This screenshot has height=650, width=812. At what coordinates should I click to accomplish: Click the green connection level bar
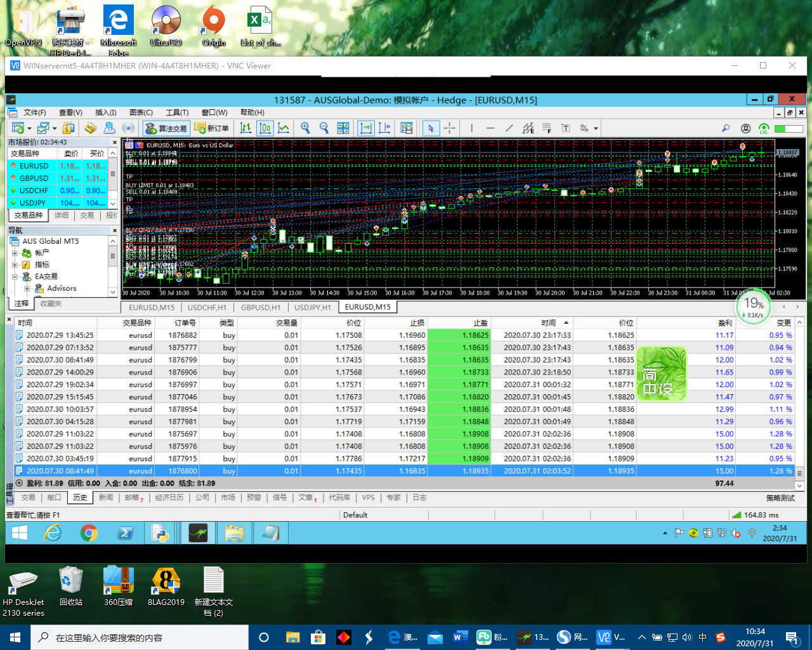[x=788, y=128]
